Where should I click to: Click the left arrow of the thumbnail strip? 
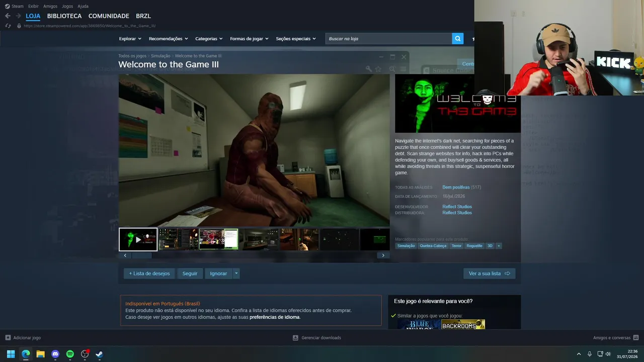pos(125,255)
